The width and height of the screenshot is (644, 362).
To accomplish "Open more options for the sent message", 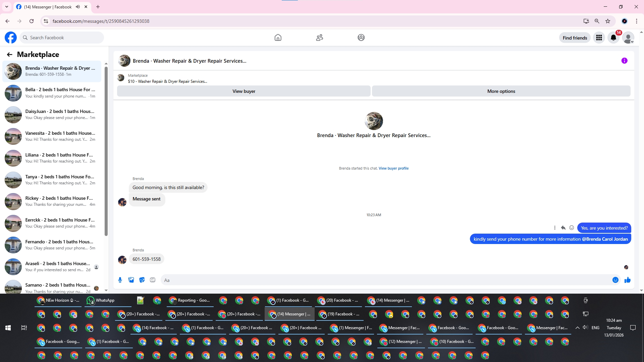I will pos(555,228).
